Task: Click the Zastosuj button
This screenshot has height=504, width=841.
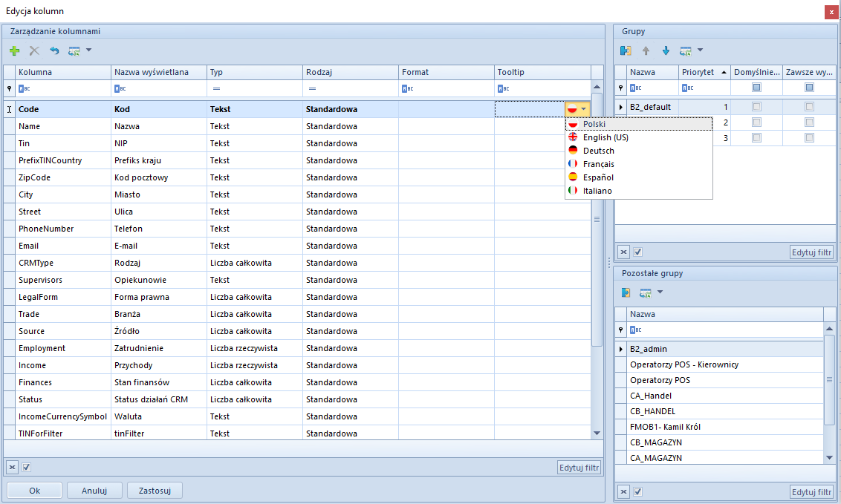Action: coord(155,491)
